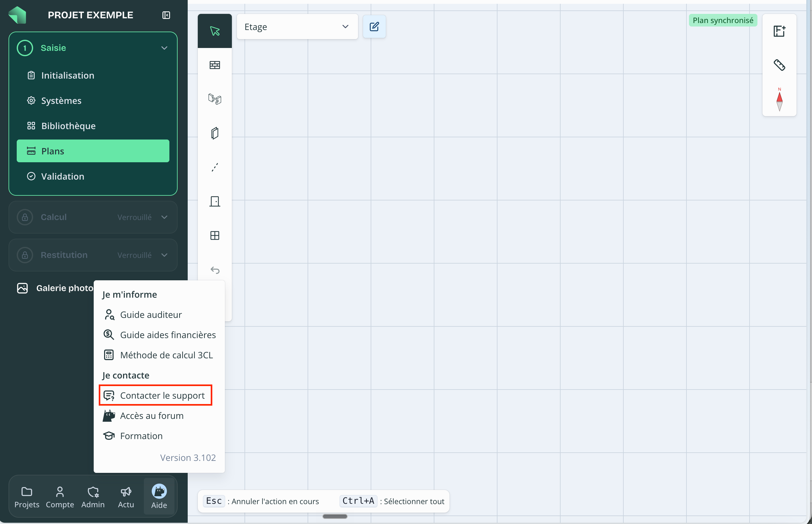Go to Initialisation
Screen dimensions: 812x524
click(x=93, y=75)
